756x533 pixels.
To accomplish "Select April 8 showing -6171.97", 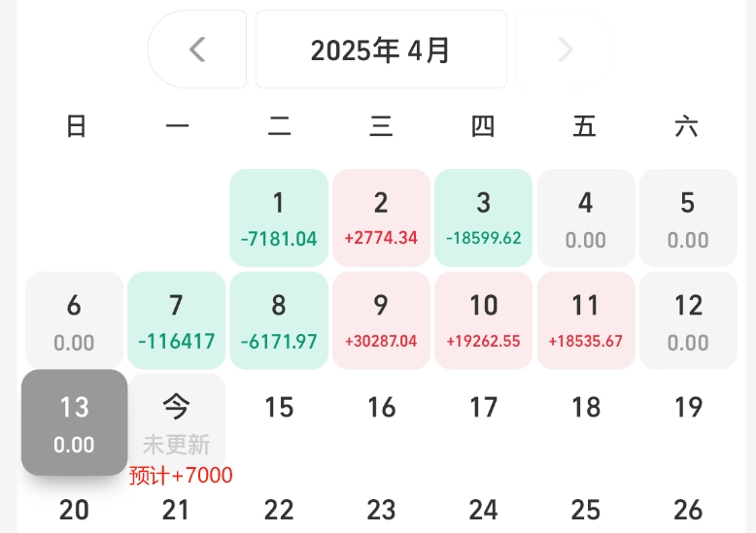I will point(279,320).
